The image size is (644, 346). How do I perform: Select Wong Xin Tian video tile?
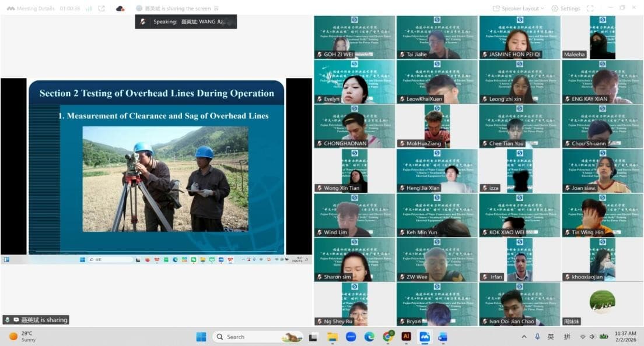[355, 171]
